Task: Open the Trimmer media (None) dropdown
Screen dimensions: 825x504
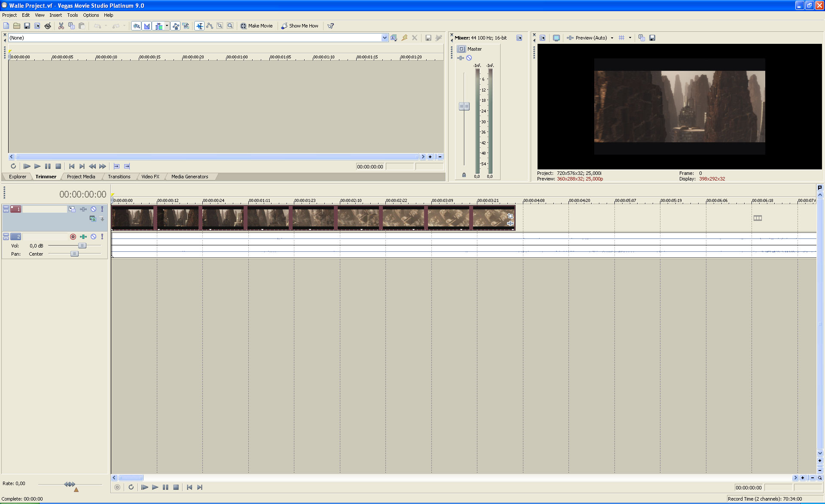Action: pos(385,38)
